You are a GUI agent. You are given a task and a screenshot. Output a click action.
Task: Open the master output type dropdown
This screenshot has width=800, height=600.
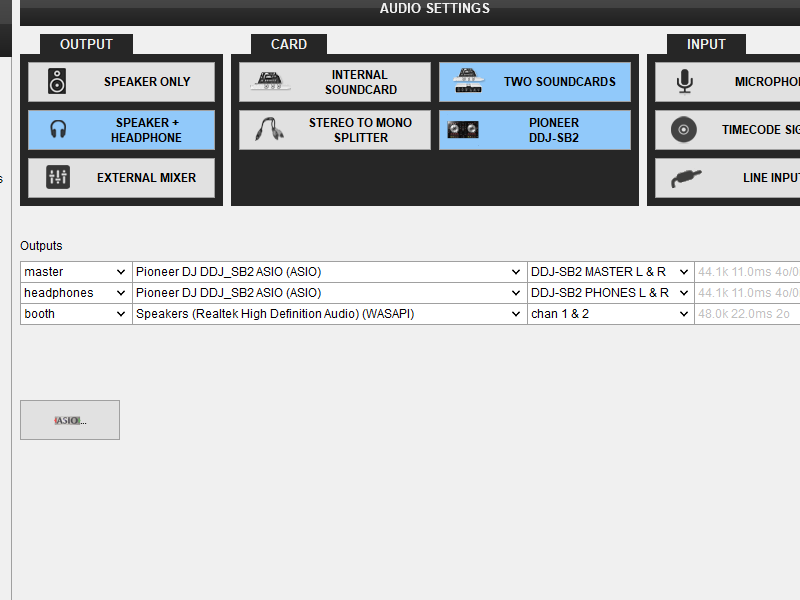[76, 272]
